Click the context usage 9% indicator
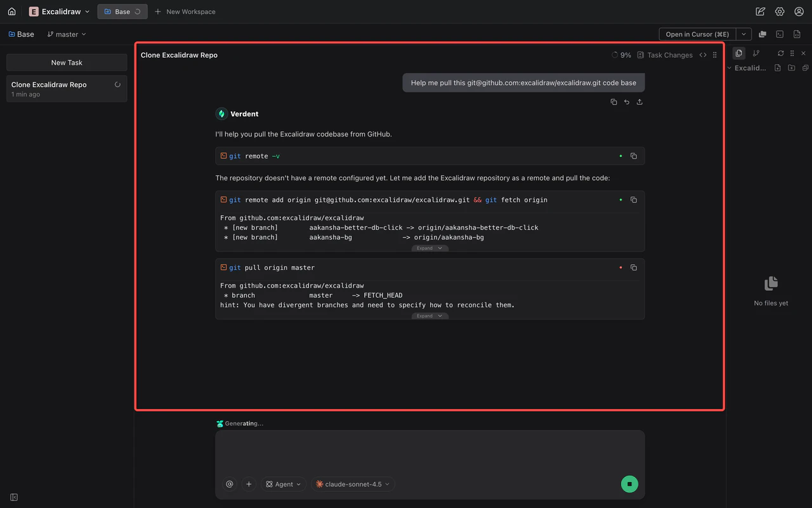Viewport: 812px width, 508px height. click(621, 55)
